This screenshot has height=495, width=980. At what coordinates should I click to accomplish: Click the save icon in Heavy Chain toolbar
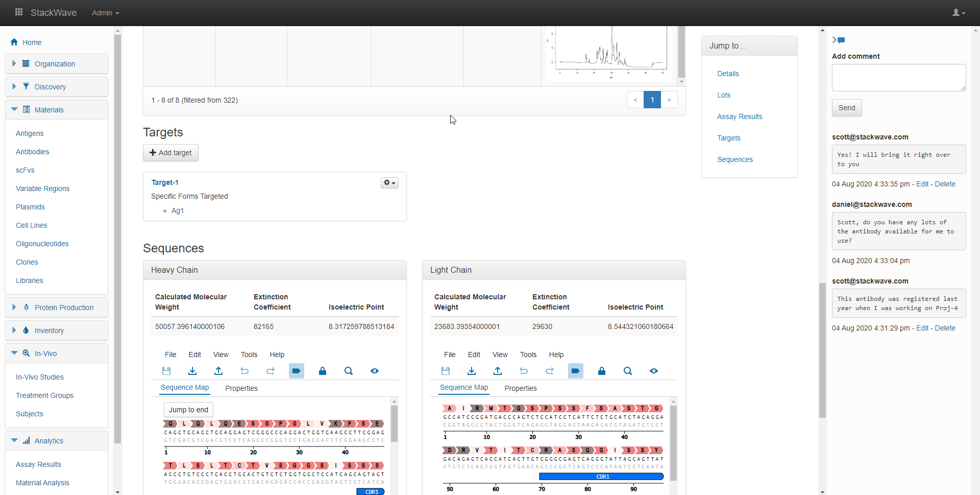click(166, 371)
